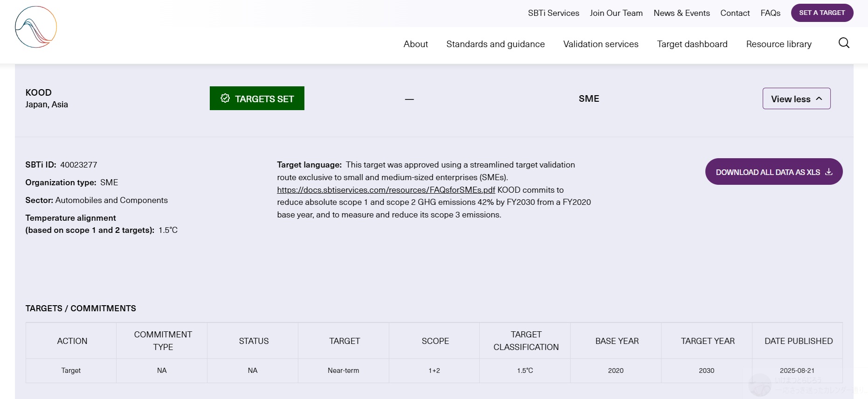Click the 2025-08-21 published date cell
Image resolution: width=868 pixels, height=399 pixels.
click(x=797, y=371)
